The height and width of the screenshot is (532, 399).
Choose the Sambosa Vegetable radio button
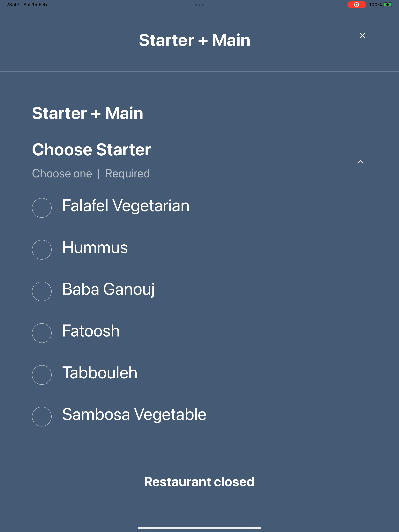click(42, 417)
